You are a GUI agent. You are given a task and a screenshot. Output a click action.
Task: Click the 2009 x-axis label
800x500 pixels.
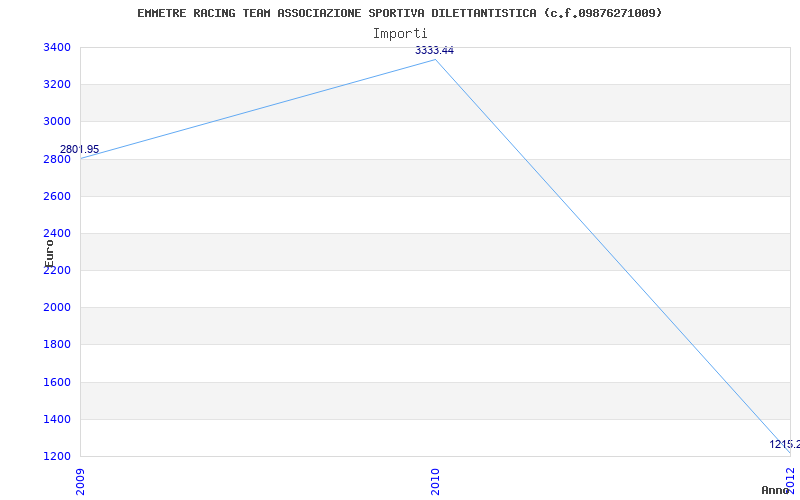click(80, 482)
